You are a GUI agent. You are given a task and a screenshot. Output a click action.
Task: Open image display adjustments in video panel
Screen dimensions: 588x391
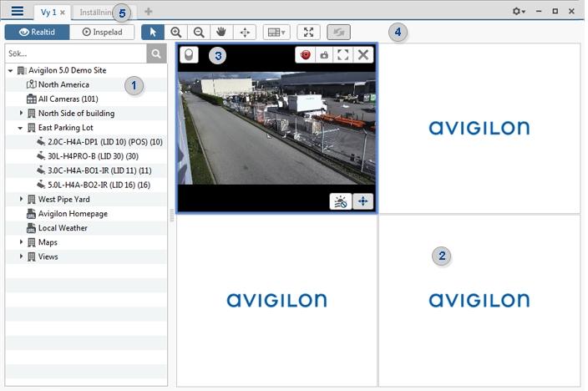341,201
